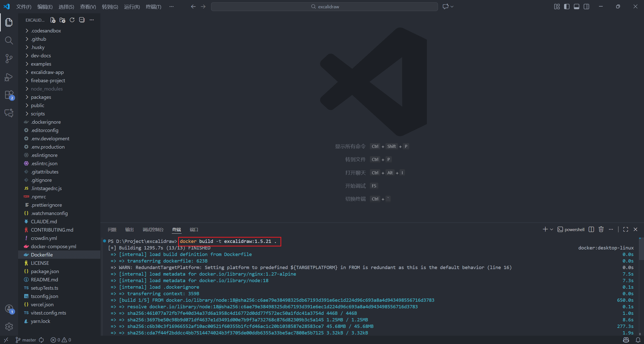Refresh the explorer file tree
Screen dimensions: 644x344
click(72, 20)
